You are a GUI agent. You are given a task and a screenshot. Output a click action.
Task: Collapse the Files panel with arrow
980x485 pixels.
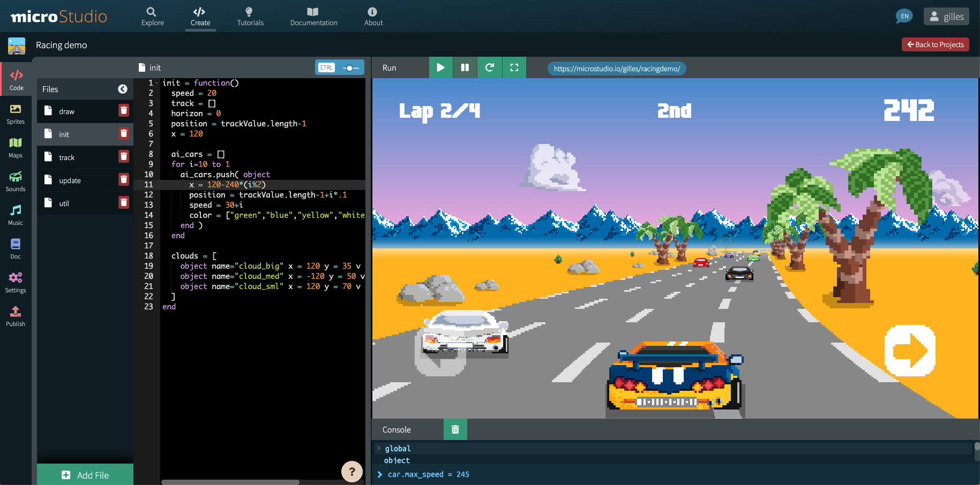pos(123,89)
